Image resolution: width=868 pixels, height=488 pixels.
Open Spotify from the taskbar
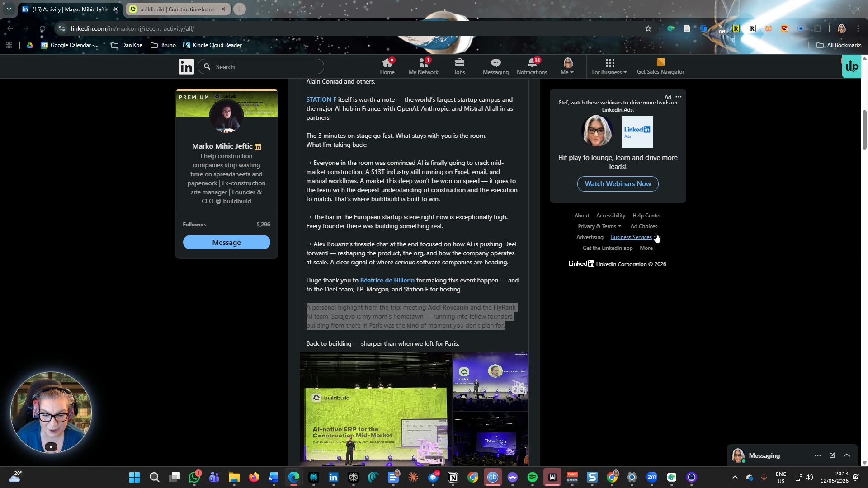coord(533,477)
